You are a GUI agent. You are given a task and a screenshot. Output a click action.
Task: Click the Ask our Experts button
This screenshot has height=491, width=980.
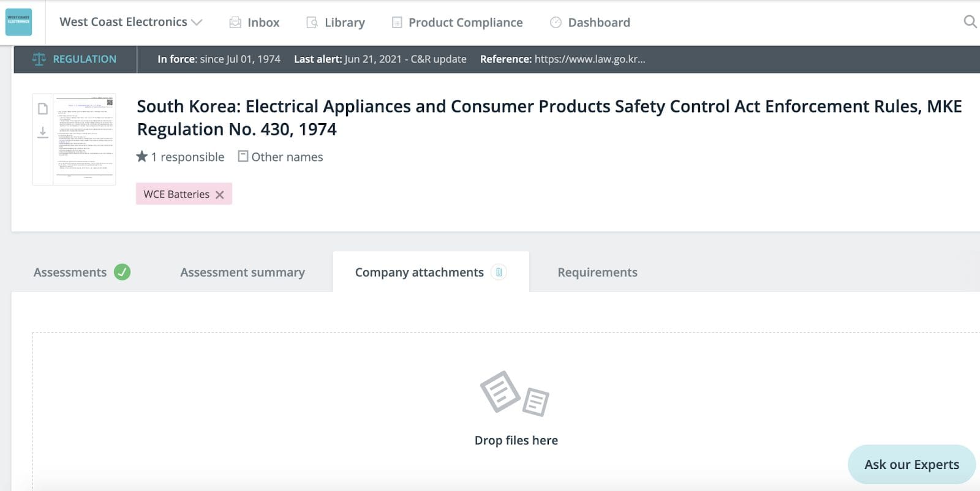[911, 465]
